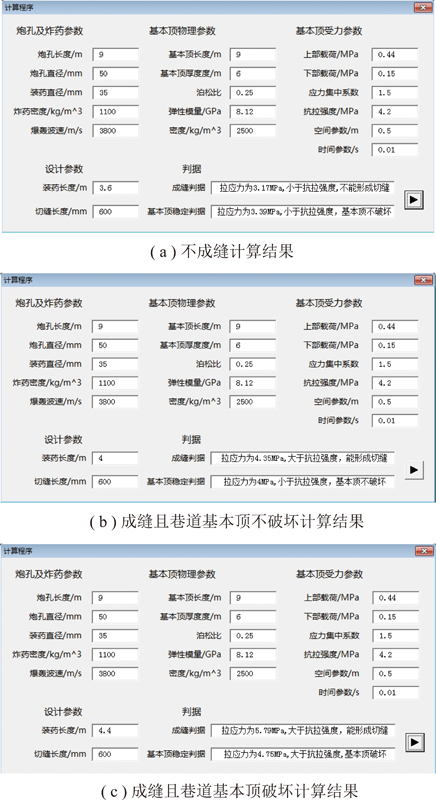
Task: Close the first 计算程序 window, captioned (a)
Action: [x=423, y=8]
